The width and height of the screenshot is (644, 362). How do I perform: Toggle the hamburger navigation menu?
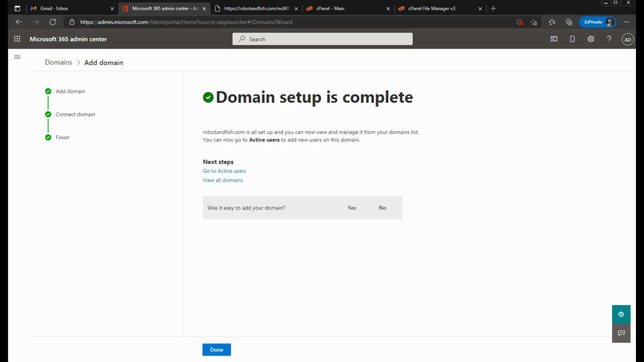(x=17, y=57)
